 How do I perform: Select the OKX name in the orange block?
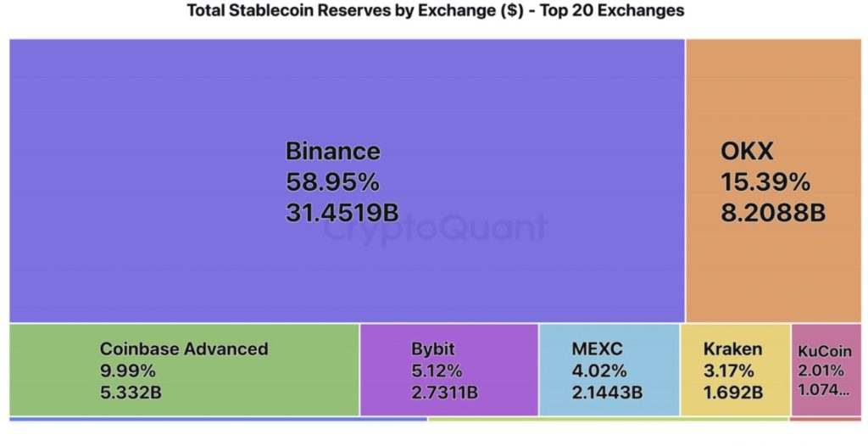747,152
